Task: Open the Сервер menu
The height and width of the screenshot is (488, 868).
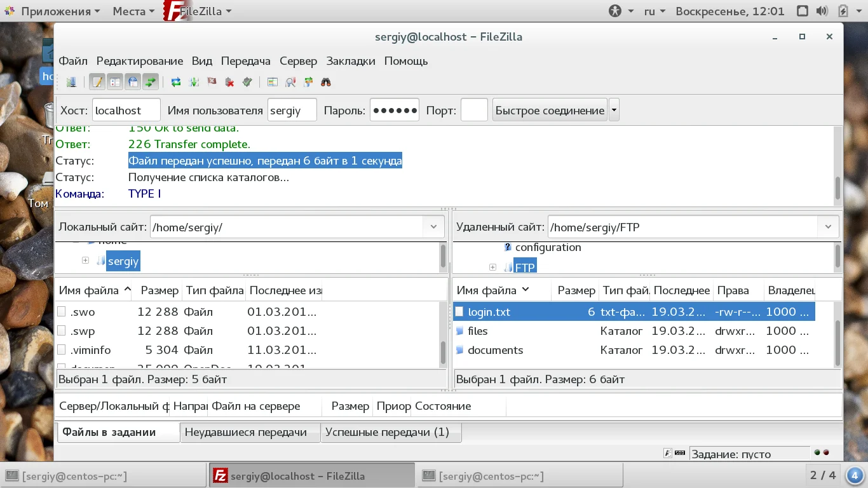Action: tap(298, 61)
